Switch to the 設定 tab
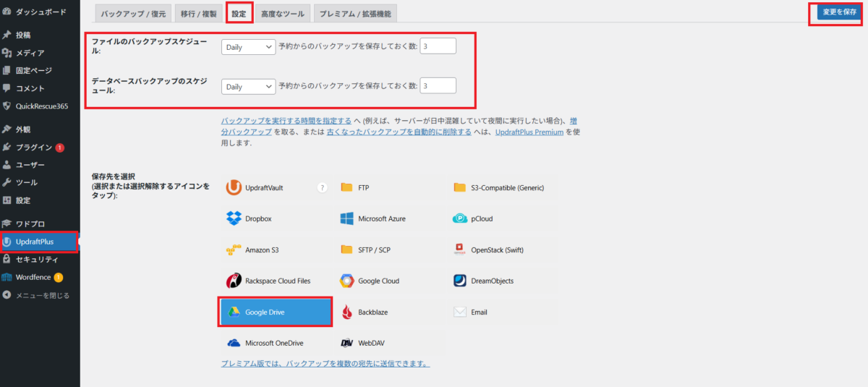This screenshot has width=868, height=387. coord(239,14)
